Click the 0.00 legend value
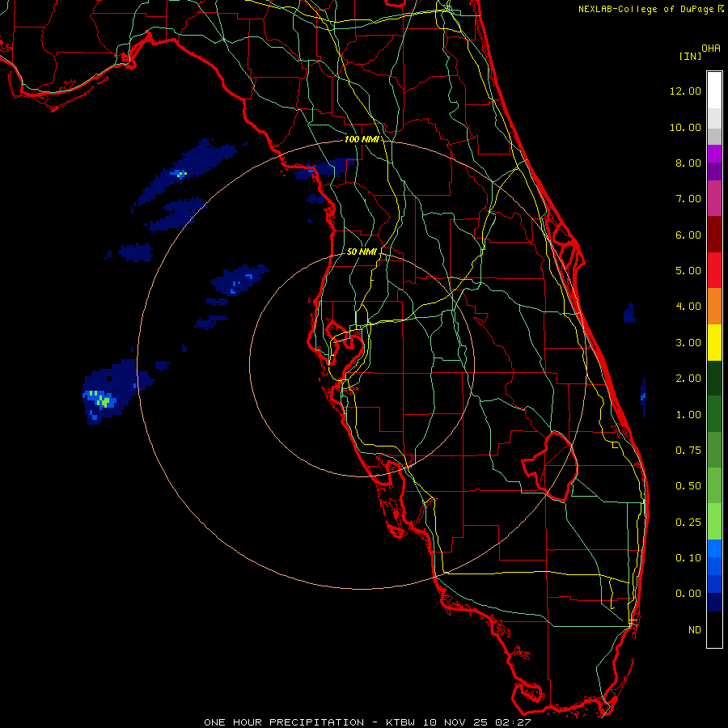This screenshot has width=728, height=728. click(688, 594)
